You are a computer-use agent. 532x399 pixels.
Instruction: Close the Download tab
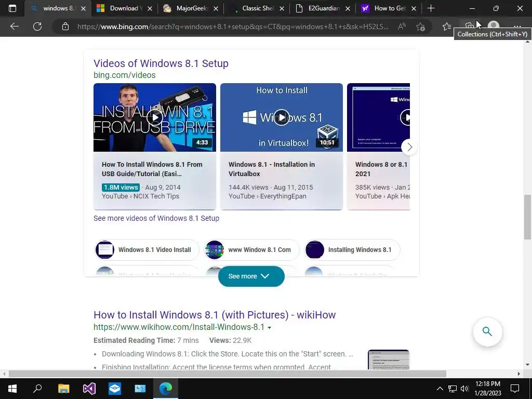pos(150,8)
